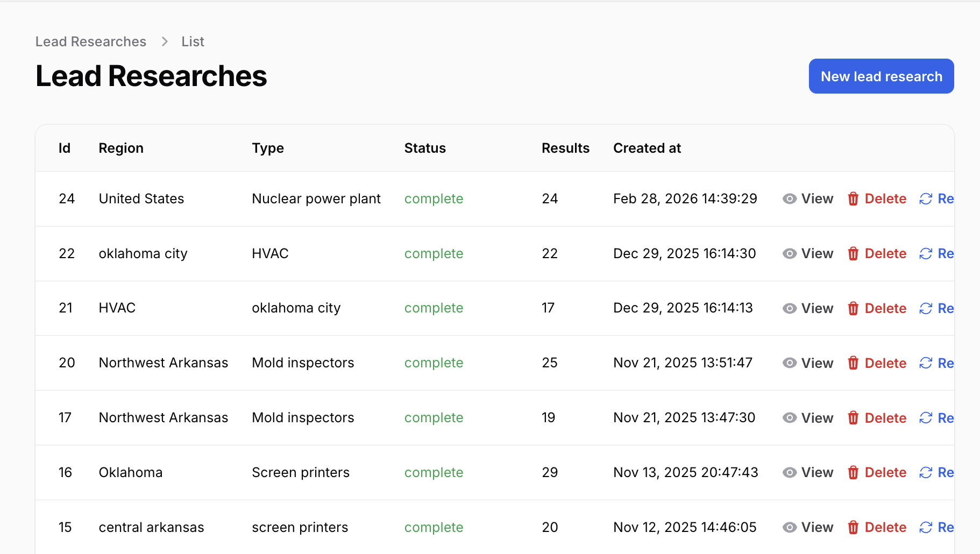Click the 'Nov 13, 2025 20:47:43' date cell
This screenshot has width=980, height=554.
pos(686,473)
